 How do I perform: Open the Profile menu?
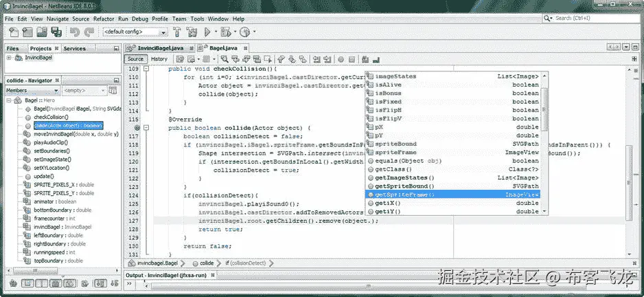[x=160, y=19]
